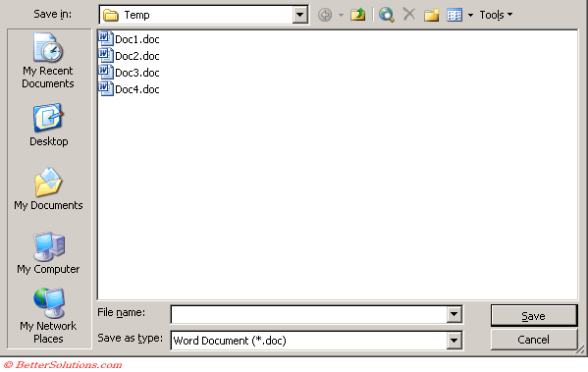Image resolution: width=588 pixels, height=372 pixels.
Task: Click inside the File name input field
Action: click(308, 314)
